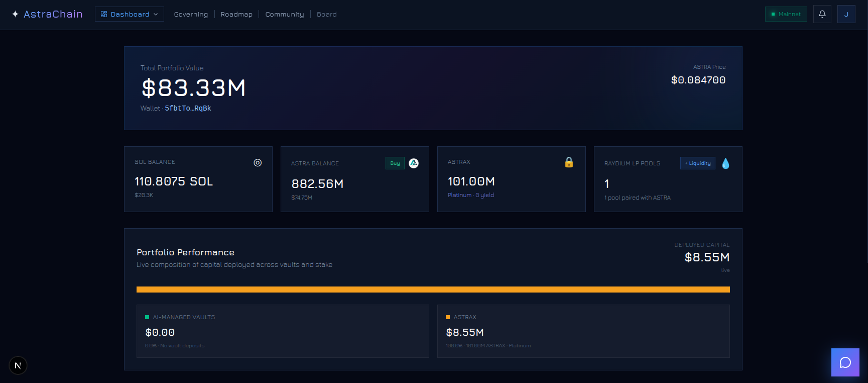
Task: Click the ASTRA price $0.084700
Action: [x=698, y=80]
